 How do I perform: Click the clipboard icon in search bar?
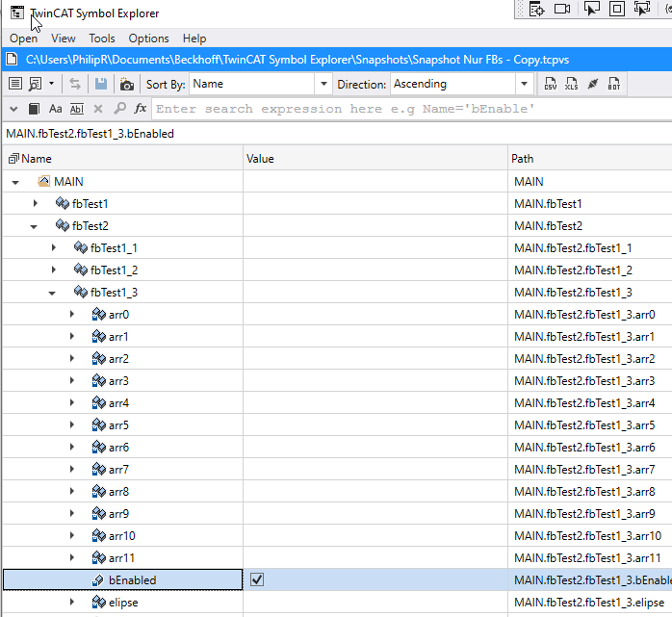[34, 109]
